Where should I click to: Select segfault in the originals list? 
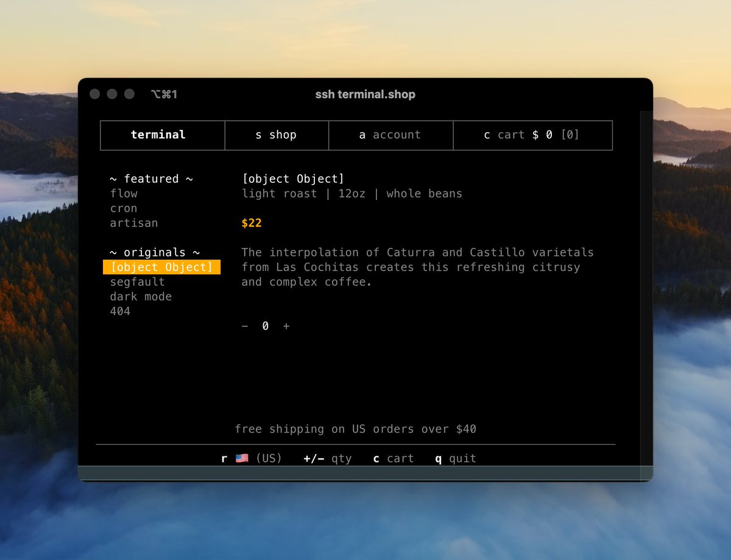click(x=138, y=282)
